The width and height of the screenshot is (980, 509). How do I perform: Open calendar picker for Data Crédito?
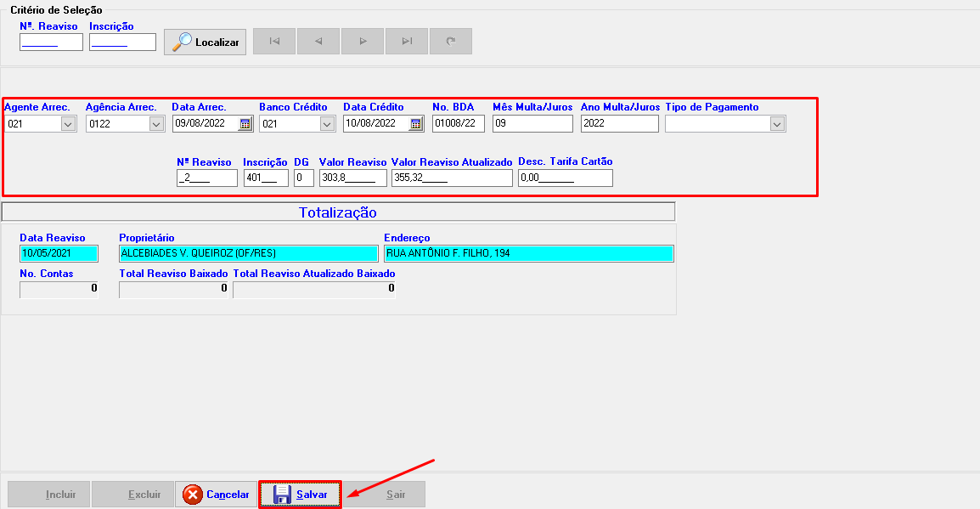point(415,124)
